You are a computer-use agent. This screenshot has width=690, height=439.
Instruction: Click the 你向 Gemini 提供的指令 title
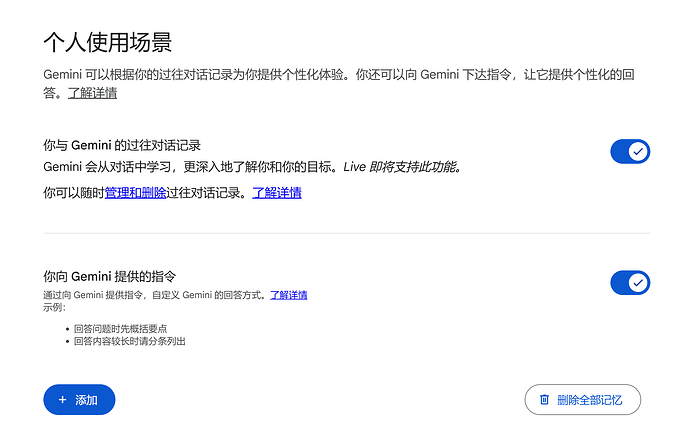(x=110, y=276)
